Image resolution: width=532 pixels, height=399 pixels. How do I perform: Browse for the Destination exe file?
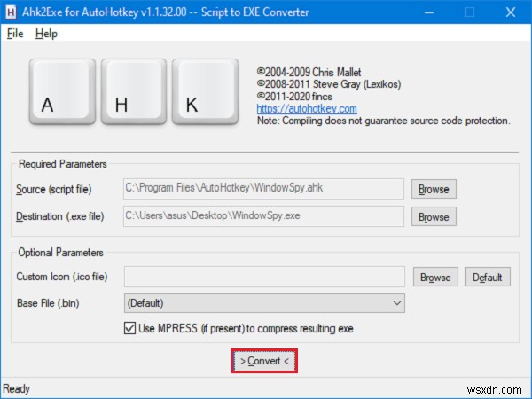[434, 216]
